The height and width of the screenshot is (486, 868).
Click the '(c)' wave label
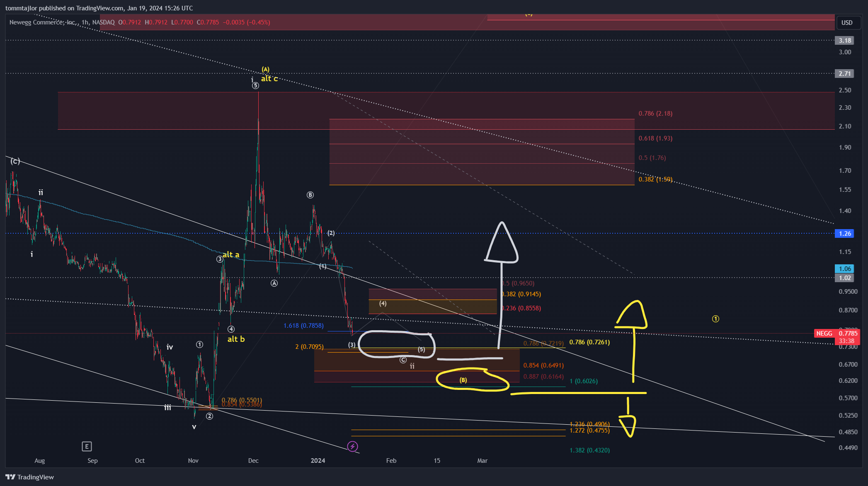click(x=15, y=161)
